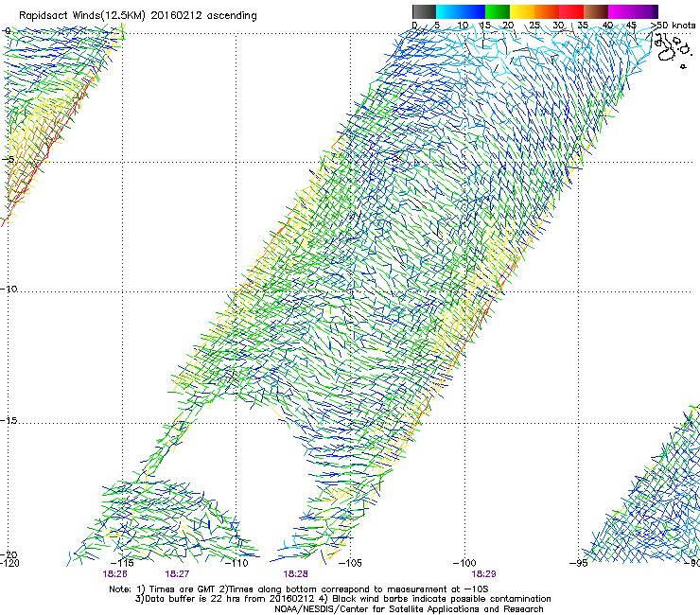
Task: Click the note line 'Data buffer is 22 hrs'
Action: [x=342, y=599]
